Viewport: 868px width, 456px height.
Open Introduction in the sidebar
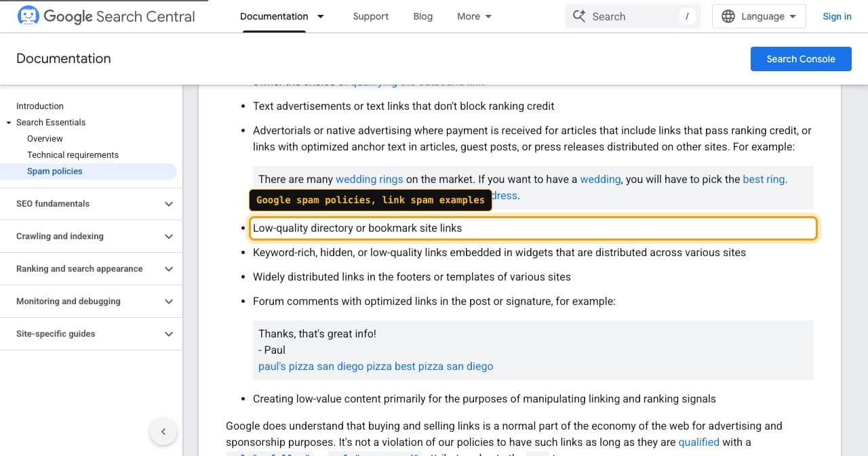40,106
